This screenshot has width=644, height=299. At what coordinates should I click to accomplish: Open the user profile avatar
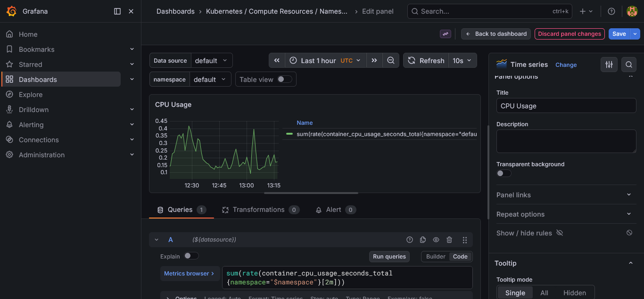632,11
